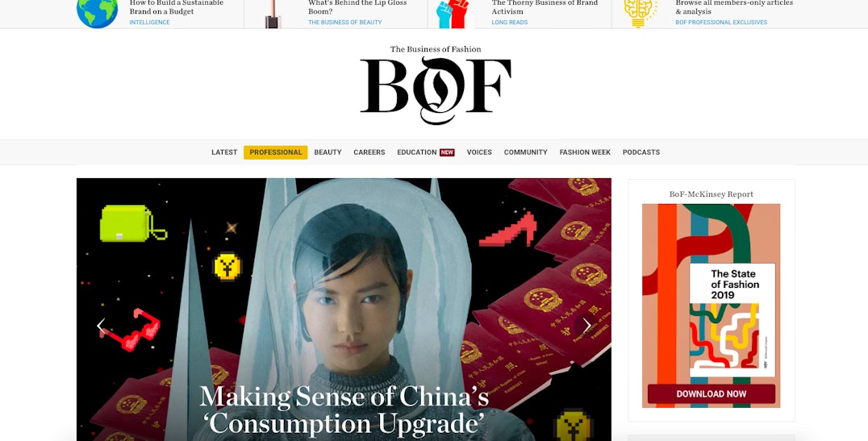Click the BoF logo in the header
The width and height of the screenshot is (868, 441).
[436, 85]
